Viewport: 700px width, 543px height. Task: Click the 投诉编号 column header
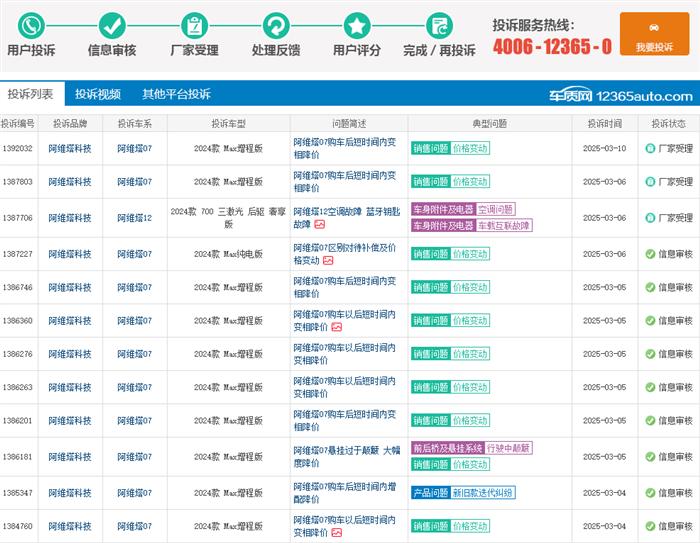(x=17, y=124)
